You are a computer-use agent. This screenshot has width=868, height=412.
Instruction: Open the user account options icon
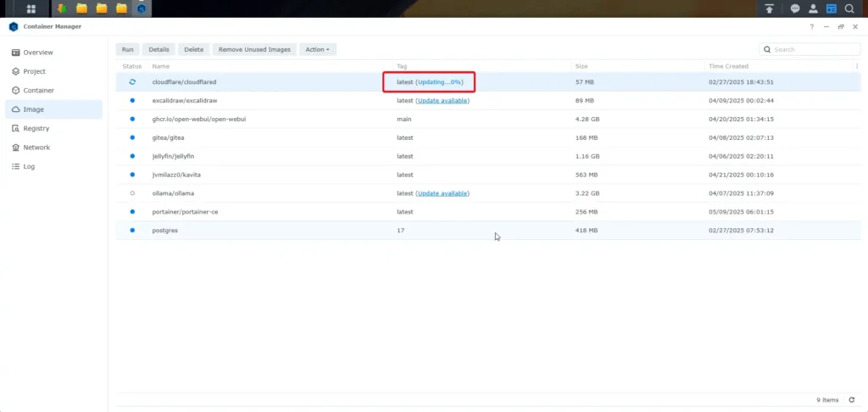[x=813, y=8]
